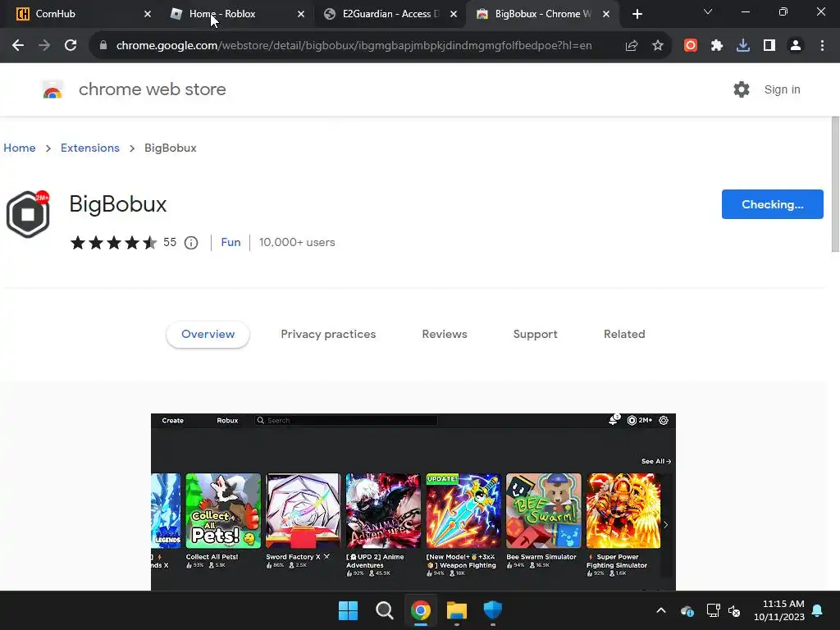Open the red recorder extension icon

point(691,46)
